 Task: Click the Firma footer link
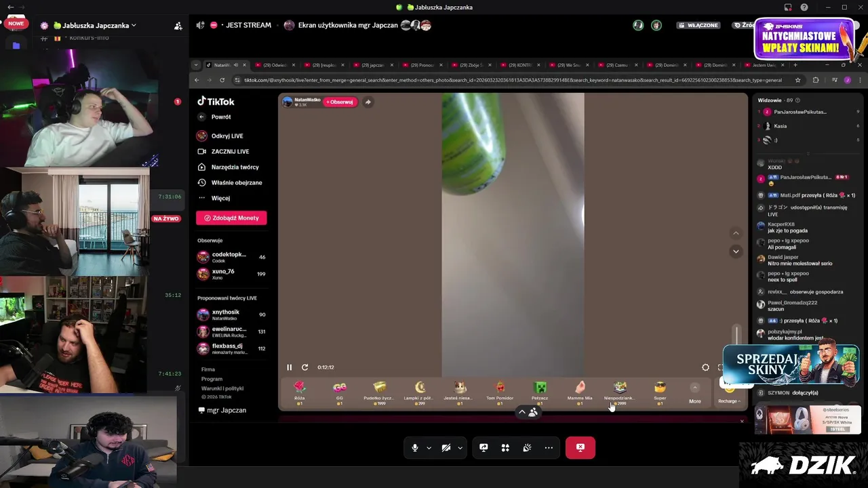click(x=208, y=369)
